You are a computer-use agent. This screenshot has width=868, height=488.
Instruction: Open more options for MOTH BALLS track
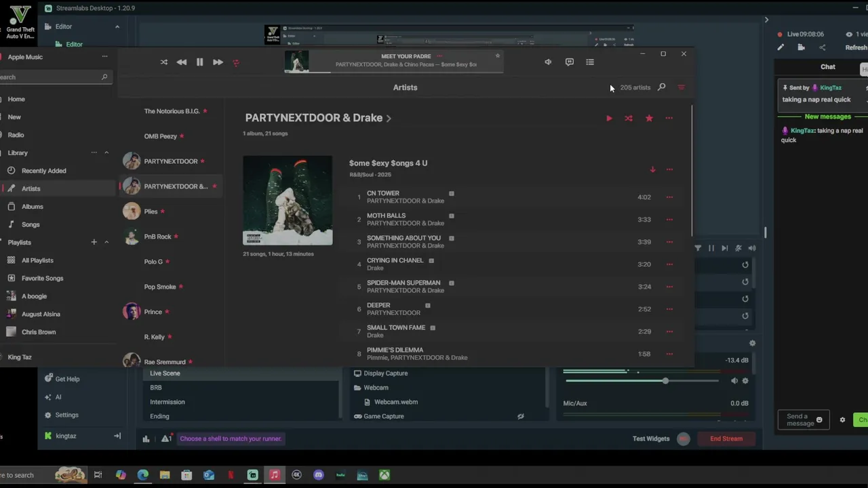(x=669, y=220)
